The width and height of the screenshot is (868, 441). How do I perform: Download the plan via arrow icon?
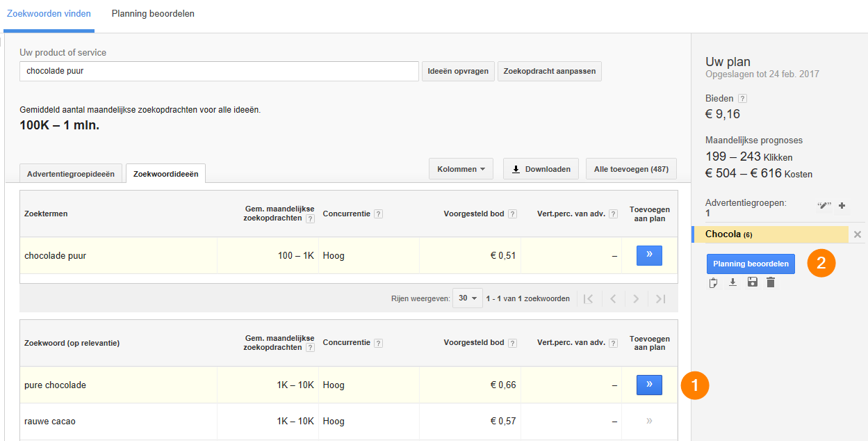click(732, 282)
